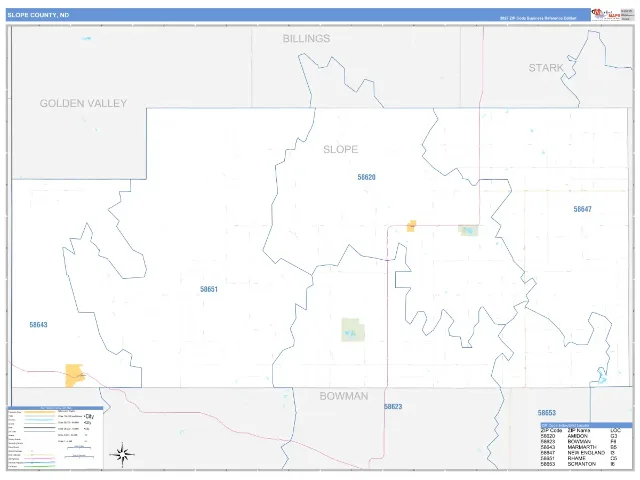The height and width of the screenshot is (480, 640).
Task: Click the orange line sample in the legend
Action: click(40, 412)
